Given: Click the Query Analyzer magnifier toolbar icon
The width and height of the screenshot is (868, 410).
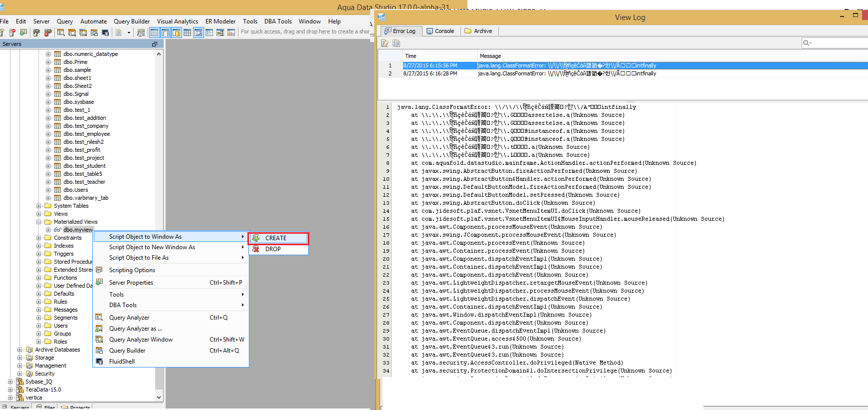Looking at the screenshot, I should point(61,32).
